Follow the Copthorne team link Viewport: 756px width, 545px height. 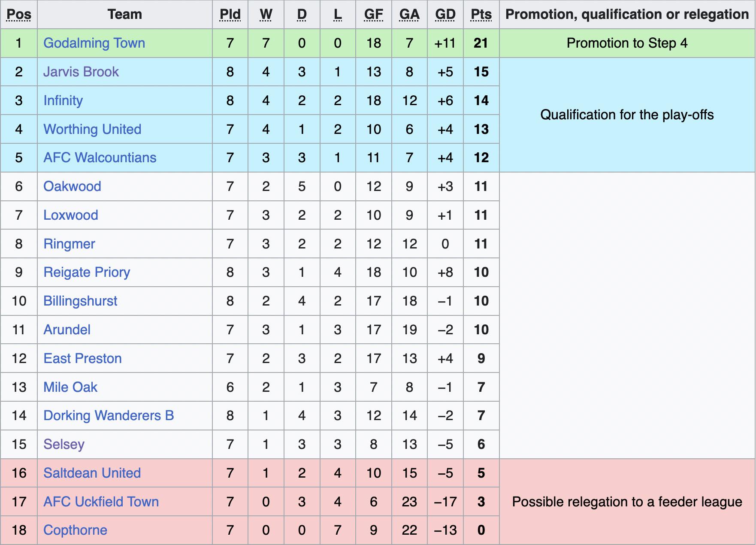pos(75,530)
